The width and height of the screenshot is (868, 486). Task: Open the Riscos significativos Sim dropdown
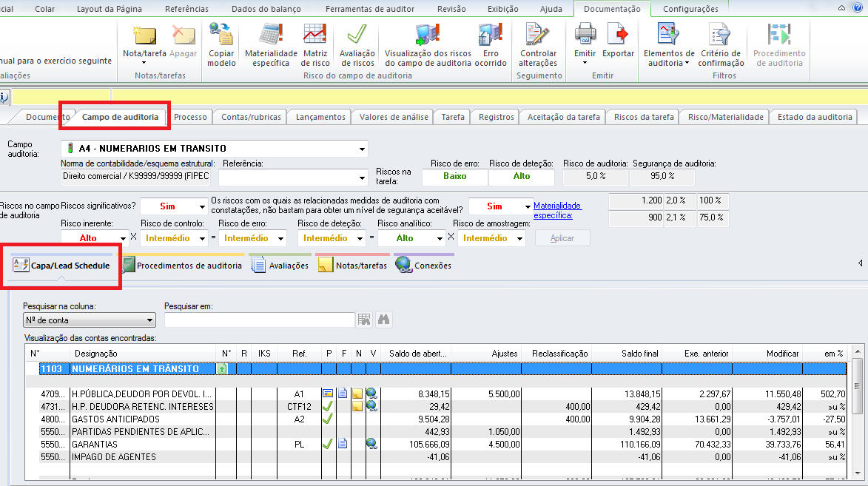[x=201, y=207]
